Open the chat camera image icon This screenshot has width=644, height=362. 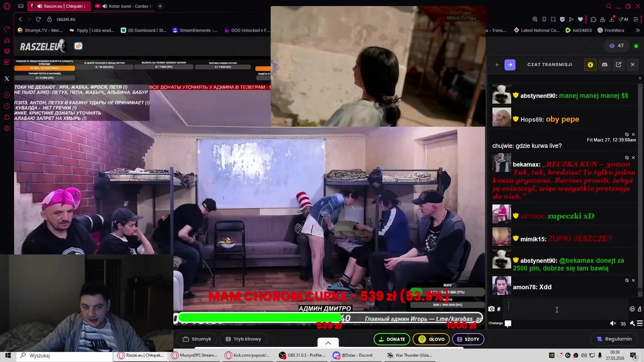(x=492, y=309)
